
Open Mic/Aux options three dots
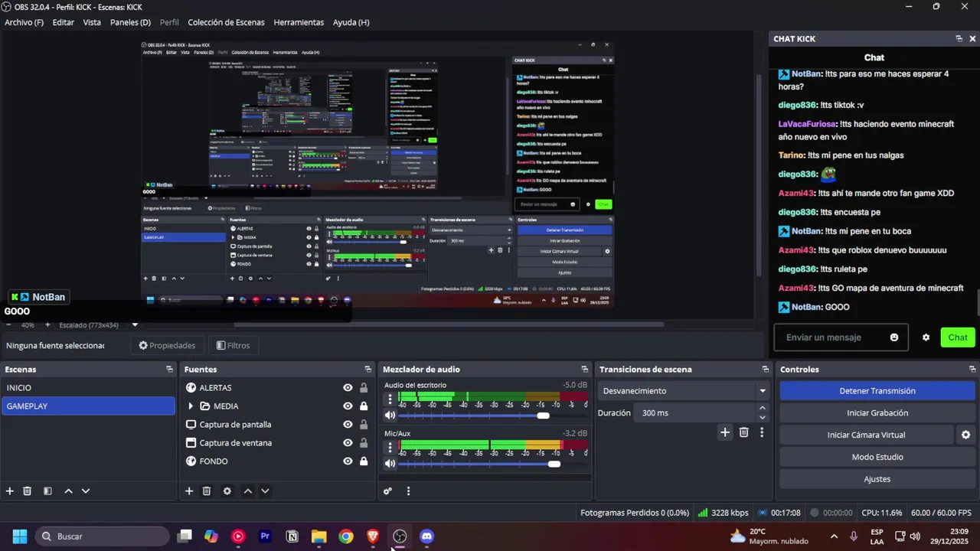tap(390, 447)
